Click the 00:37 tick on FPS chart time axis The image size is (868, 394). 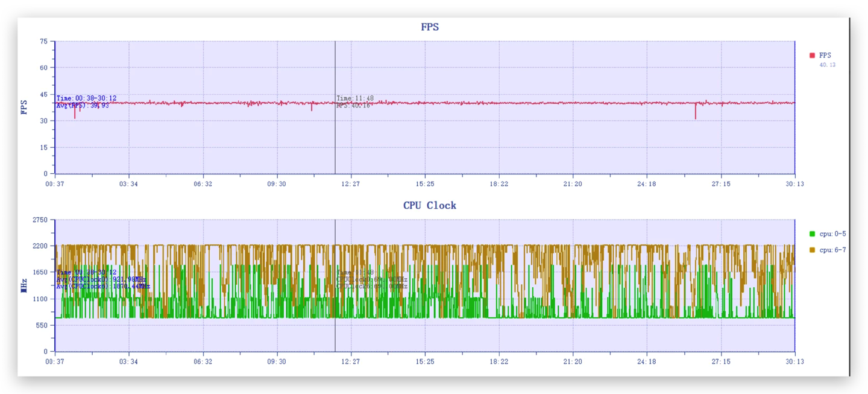(x=55, y=184)
